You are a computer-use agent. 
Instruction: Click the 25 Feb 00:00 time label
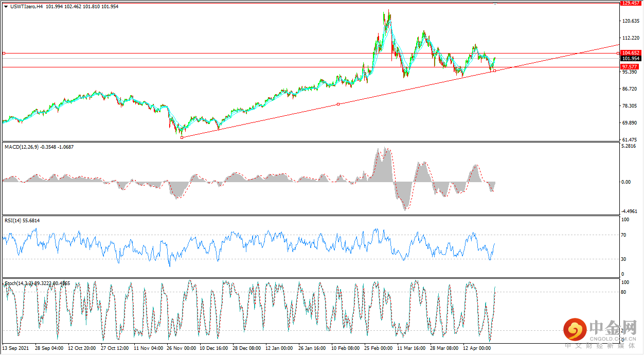tap(379, 348)
